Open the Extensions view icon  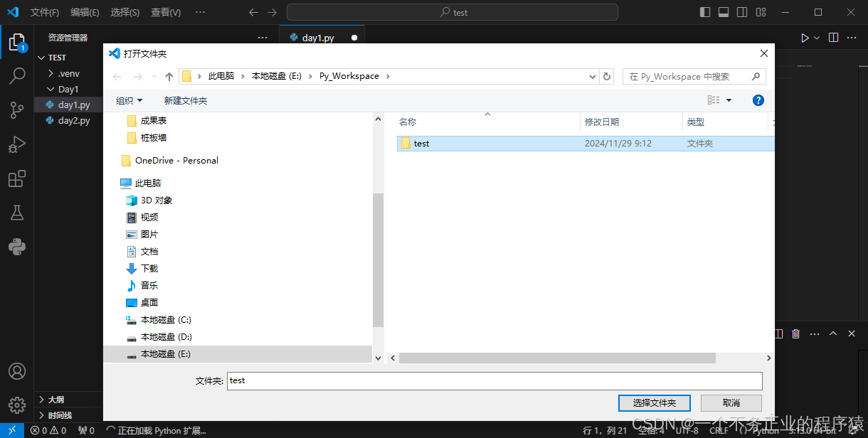(17, 178)
